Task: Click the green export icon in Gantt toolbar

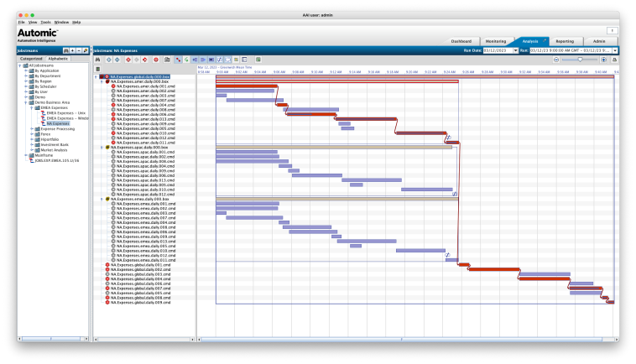Action: pyautogui.click(x=258, y=60)
